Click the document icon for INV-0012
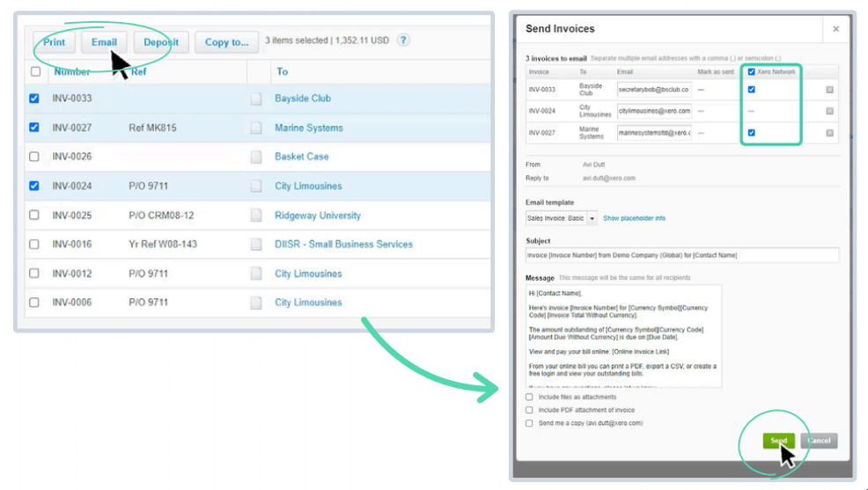This screenshot has width=868, height=490. [256, 274]
